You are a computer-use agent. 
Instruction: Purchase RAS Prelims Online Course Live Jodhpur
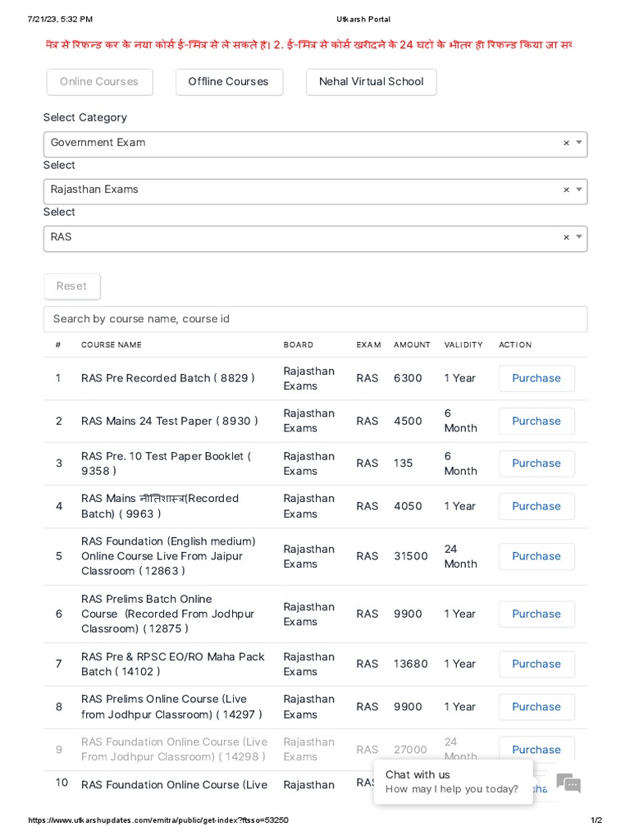pos(536,706)
